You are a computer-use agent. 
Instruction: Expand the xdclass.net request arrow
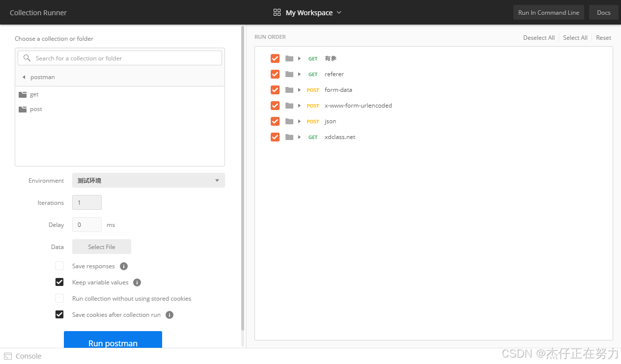point(299,137)
